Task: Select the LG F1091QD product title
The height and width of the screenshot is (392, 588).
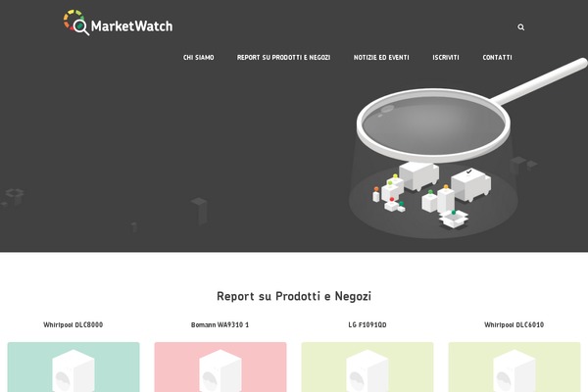Action: pyautogui.click(x=367, y=324)
